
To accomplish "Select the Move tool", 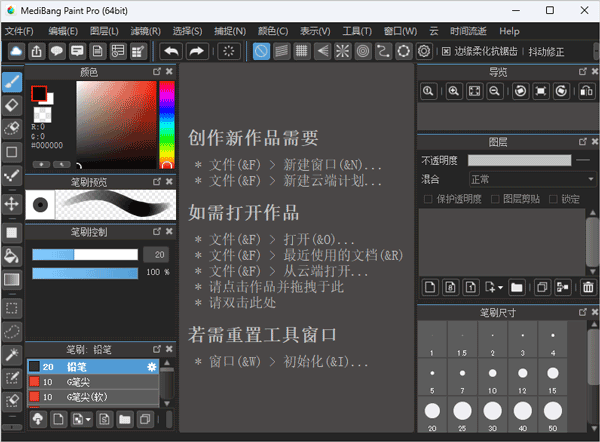I will click(12, 203).
